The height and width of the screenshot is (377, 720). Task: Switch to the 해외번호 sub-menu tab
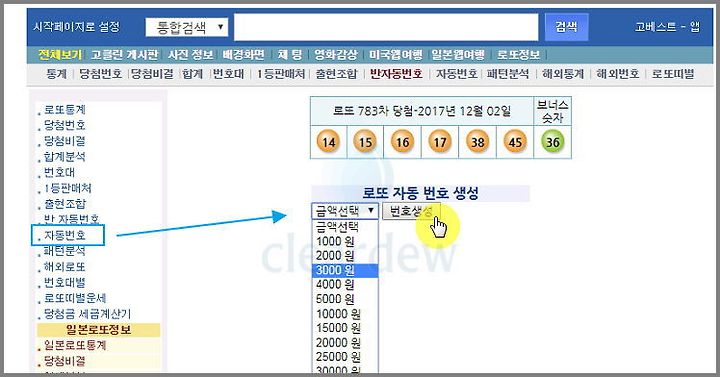[x=618, y=74]
